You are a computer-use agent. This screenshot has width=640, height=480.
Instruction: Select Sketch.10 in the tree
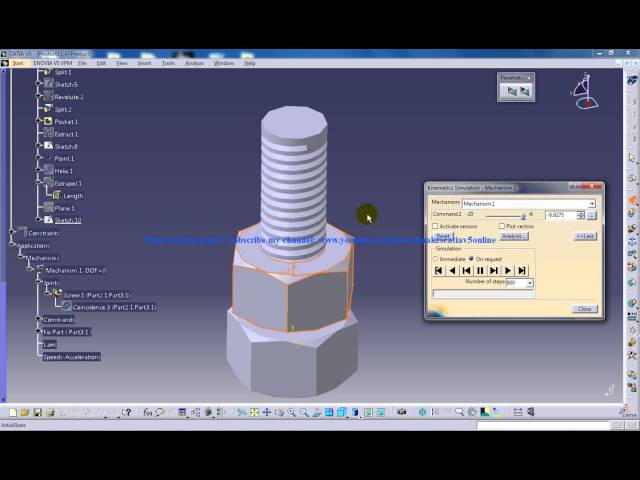[x=68, y=220]
